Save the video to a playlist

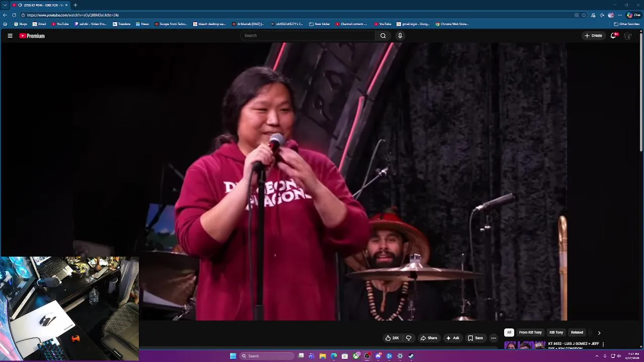[475, 338]
